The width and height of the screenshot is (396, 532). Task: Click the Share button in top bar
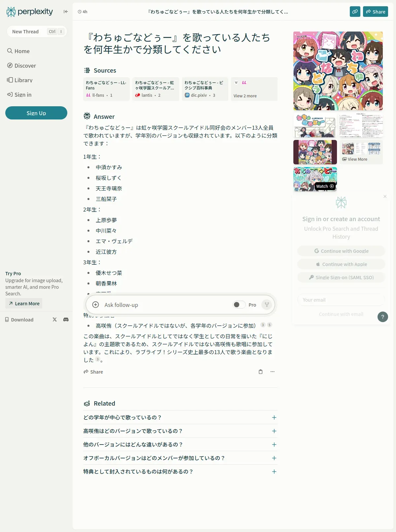click(376, 12)
